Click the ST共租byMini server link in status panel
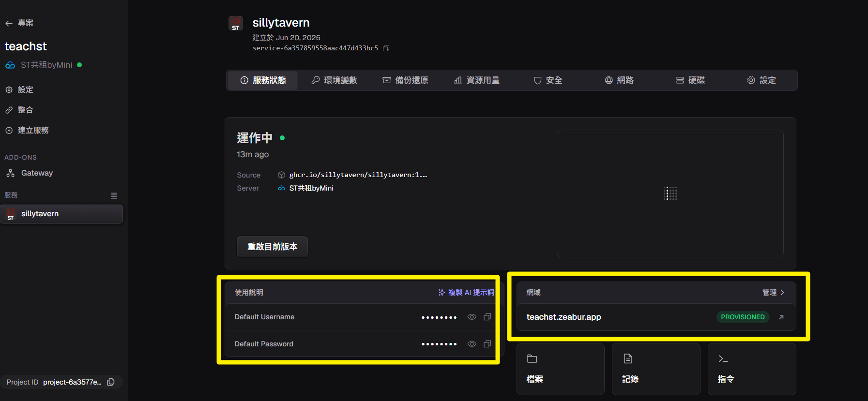Screen dimensions: 868x401 [311, 188]
